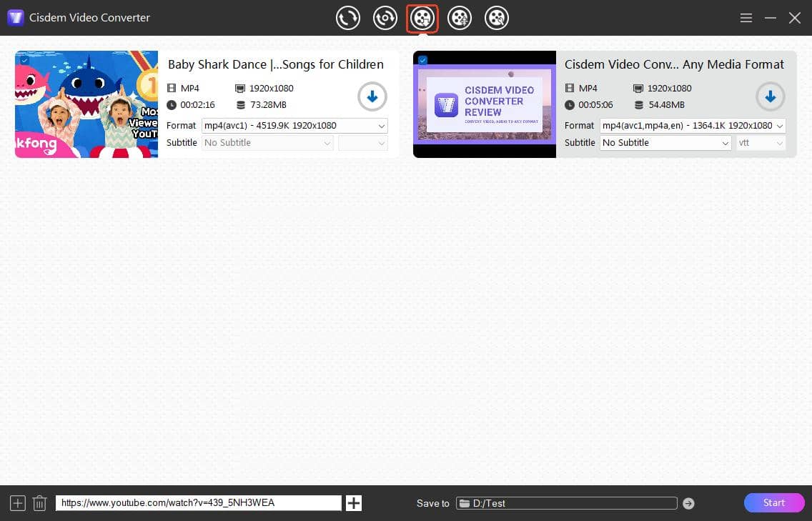Click the download arrow on Baby Shark video

coord(372,96)
